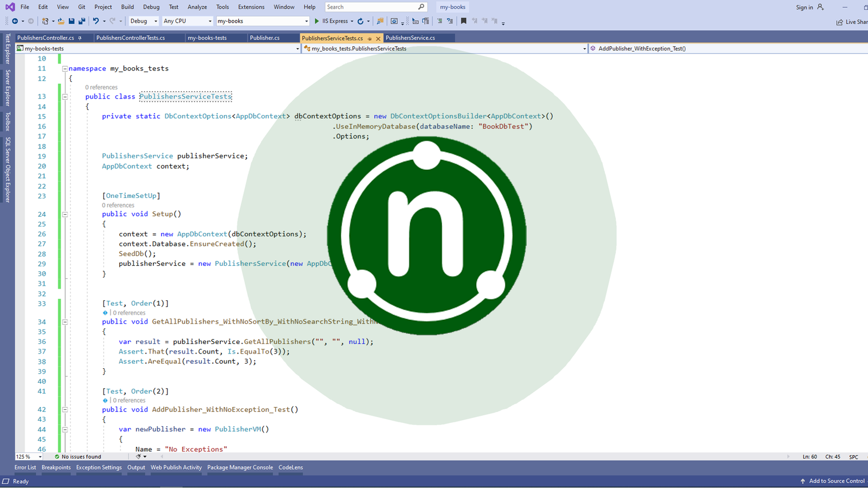Open the Error List panel tab
868x488 pixels.
pos(25,467)
